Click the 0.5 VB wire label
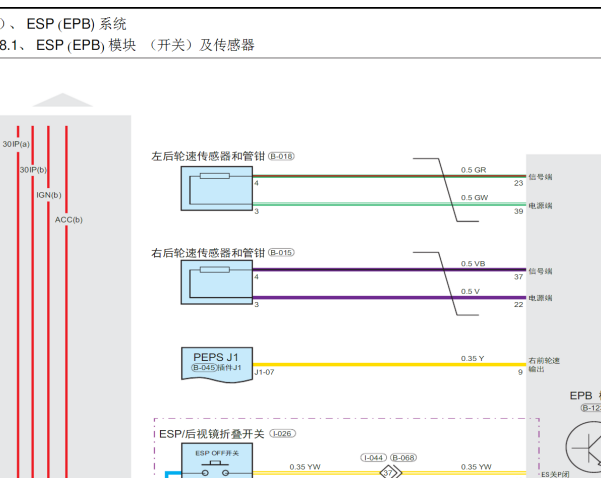 pyautogui.click(x=473, y=264)
